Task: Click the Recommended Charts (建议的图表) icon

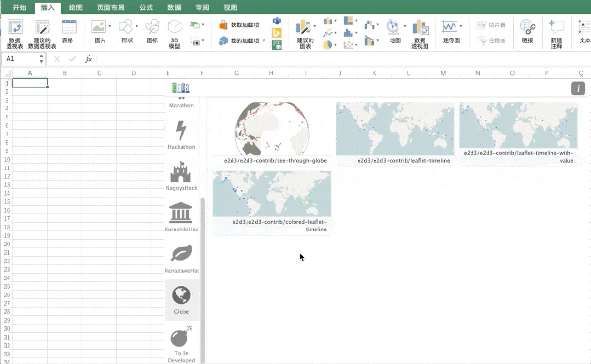Action: [303, 27]
